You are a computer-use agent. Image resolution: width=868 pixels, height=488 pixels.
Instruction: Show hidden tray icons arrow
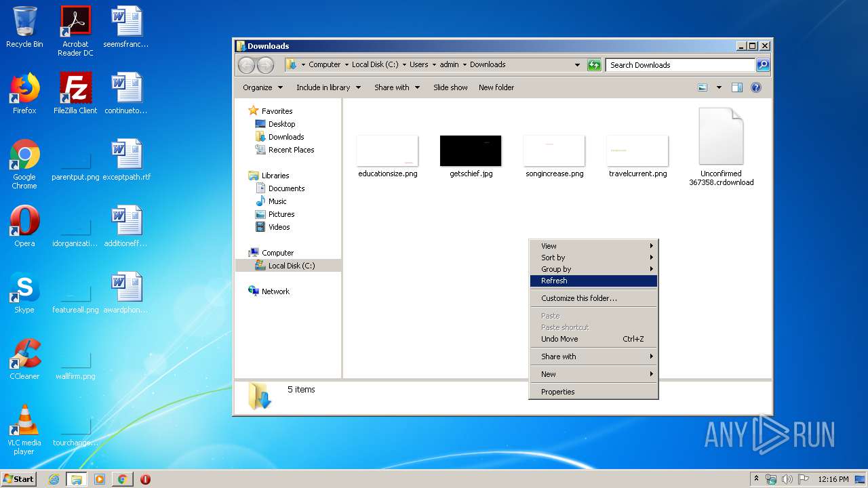(756, 479)
